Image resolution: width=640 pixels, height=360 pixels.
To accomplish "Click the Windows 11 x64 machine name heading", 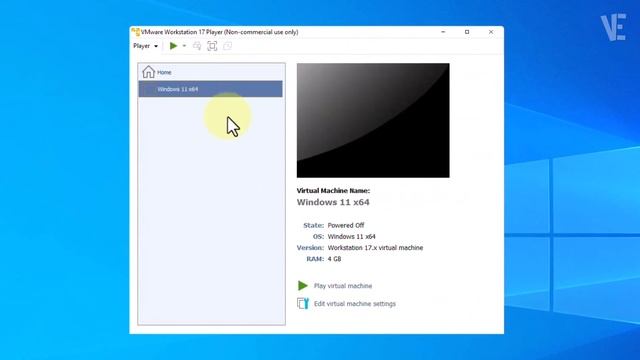I will point(333,202).
